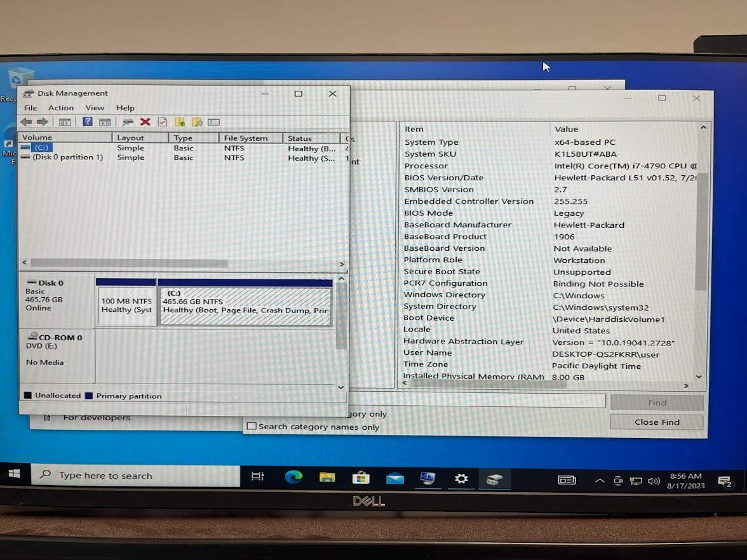747x560 pixels.
Task: Click the Disk 0 Basic label panel
Action: (x=57, y=301)
